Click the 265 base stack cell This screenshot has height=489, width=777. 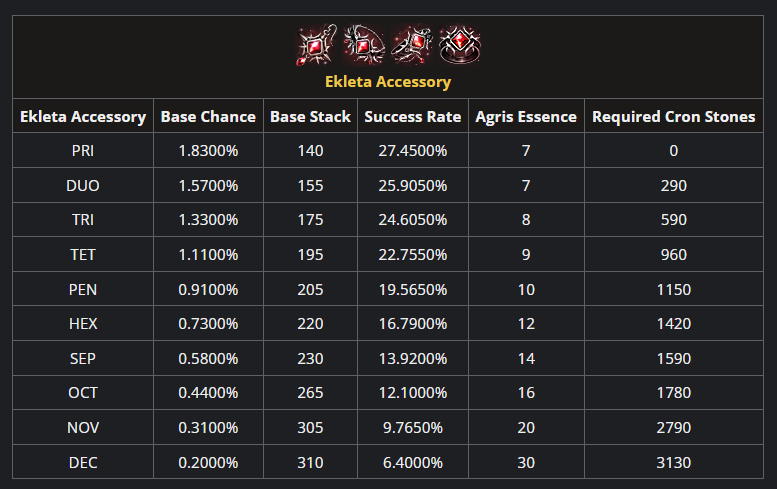click(310, 393)
